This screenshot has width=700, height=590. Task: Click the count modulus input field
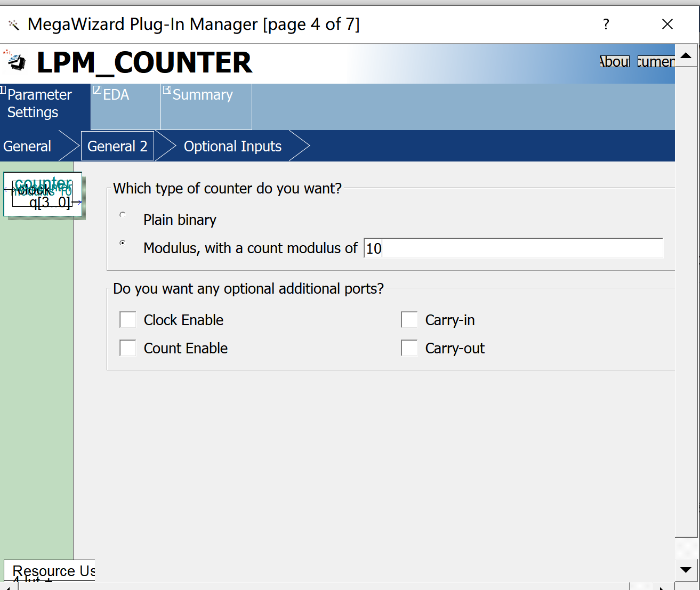click(x=513, y=248)
